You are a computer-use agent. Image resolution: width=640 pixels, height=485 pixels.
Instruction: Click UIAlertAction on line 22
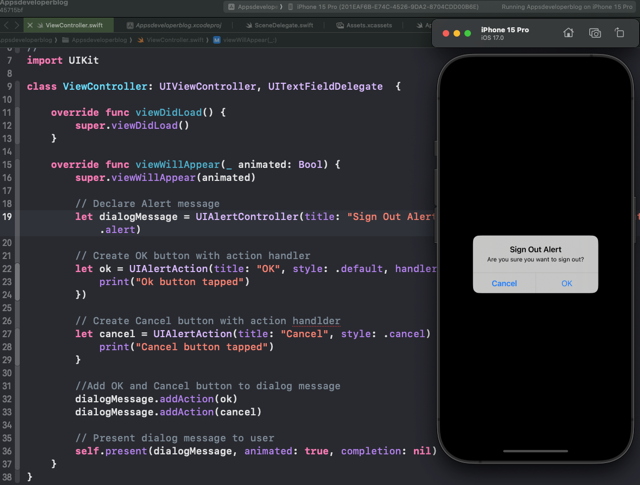coord(168,269)
